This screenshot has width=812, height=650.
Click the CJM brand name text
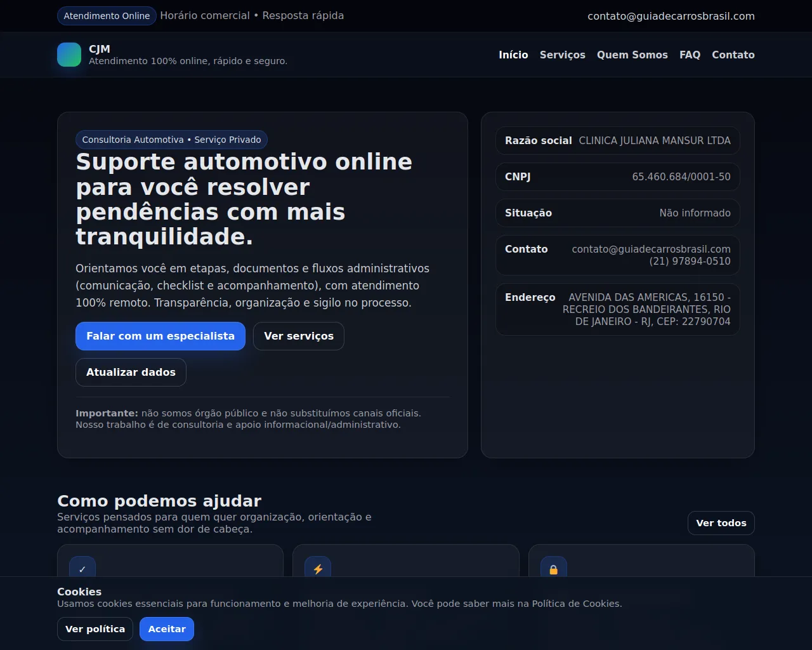[x=100, y=49]
